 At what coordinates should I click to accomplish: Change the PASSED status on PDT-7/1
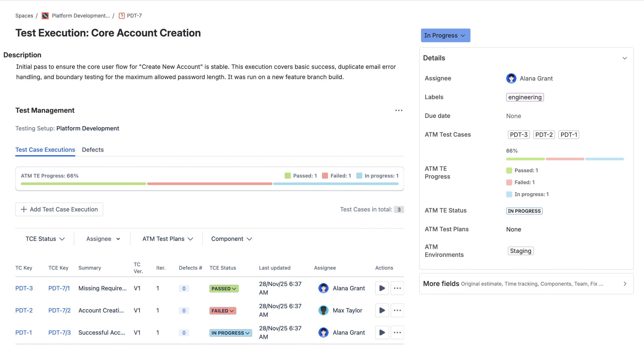coord(224,289)
